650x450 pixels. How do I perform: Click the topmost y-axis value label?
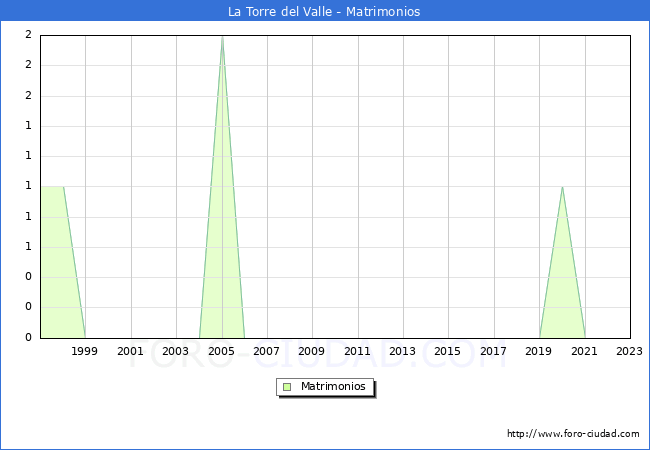pyautogui.click(x=28, y=35)
